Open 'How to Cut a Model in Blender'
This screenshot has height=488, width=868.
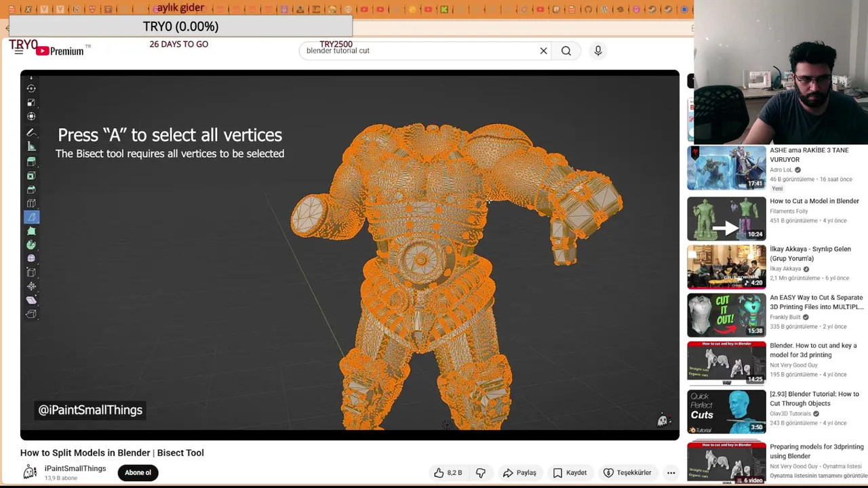(814, 201)
